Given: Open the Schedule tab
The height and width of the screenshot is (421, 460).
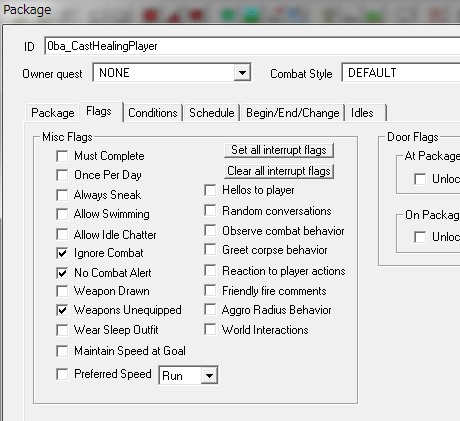Looking at the screenshot, I should coord(212,113).
